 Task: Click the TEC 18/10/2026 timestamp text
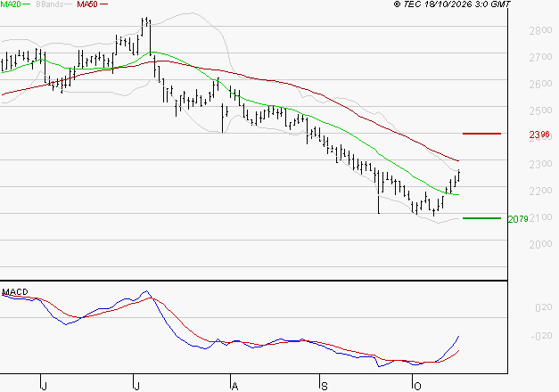pos(452,4)
